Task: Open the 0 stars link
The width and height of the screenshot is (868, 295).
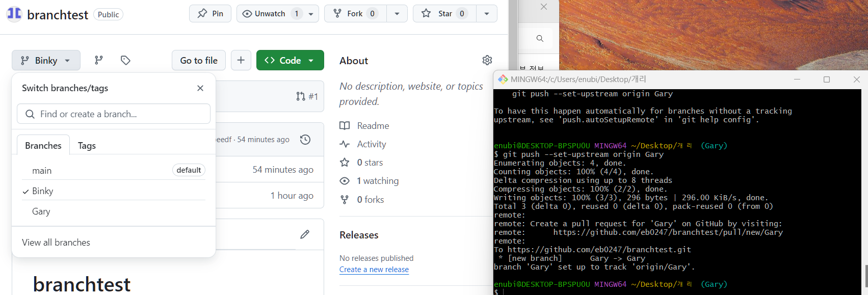Action: pos(361,163)
